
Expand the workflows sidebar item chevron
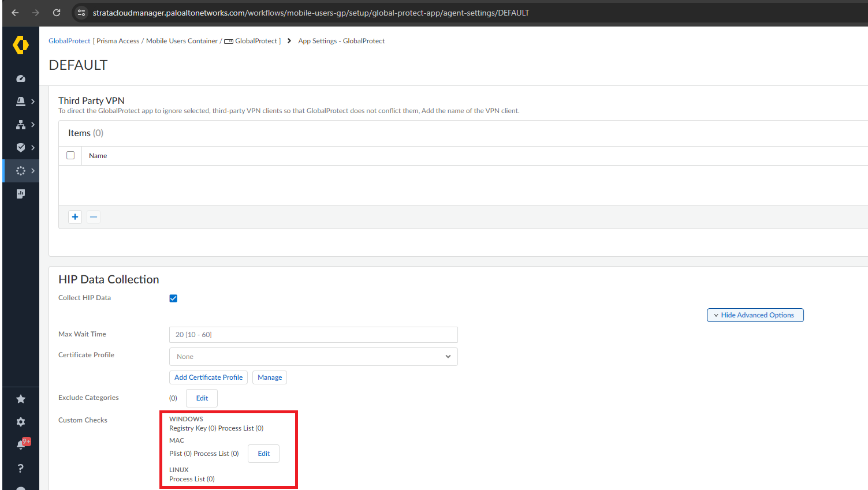pos(33,171)
